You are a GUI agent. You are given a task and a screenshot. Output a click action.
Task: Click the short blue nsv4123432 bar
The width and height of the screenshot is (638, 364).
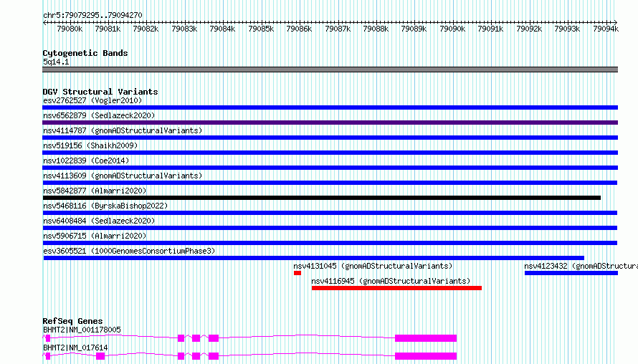[x=571, y=273]
